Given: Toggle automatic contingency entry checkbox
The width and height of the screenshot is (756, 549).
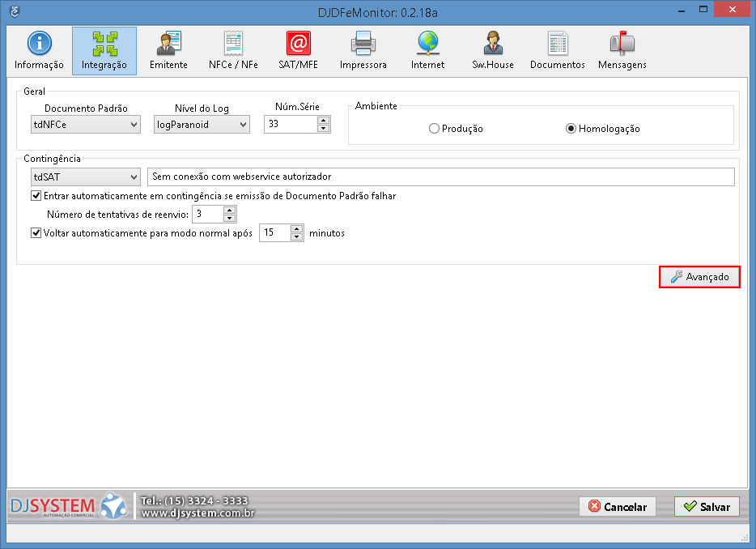Looking at the screenshot, I should click(36, 196).
